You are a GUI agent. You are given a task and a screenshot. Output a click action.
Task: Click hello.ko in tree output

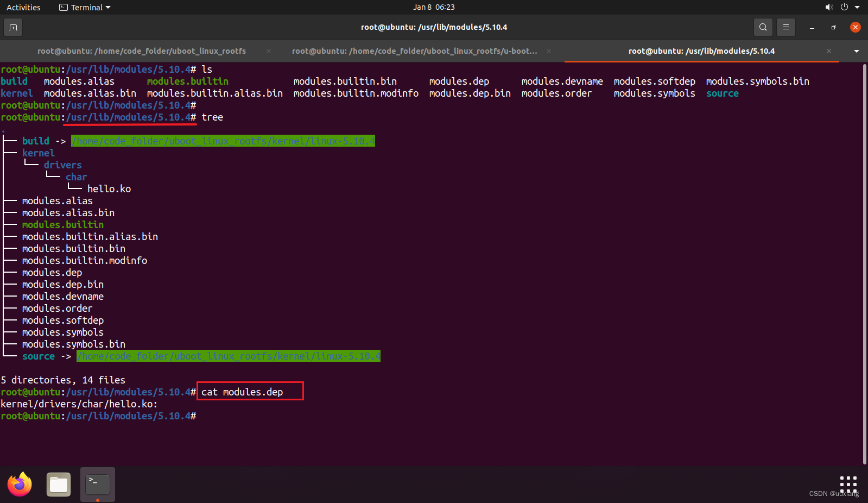pyautogui.click(x=109, y=189)
